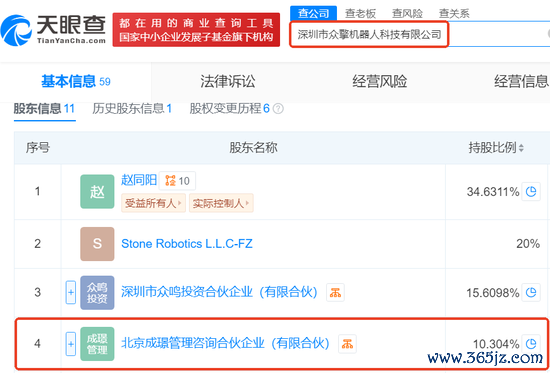Open 实际控制人 tag on 赵同阳
The width and height of the screenshot is (550, 373).
click(x=221, y=203)
